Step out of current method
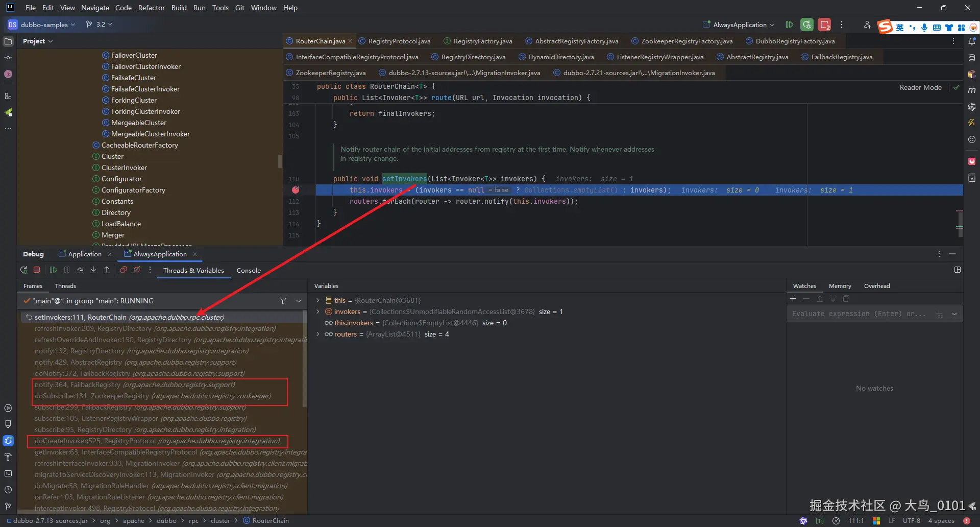The image size is (980, 527). 107,270
